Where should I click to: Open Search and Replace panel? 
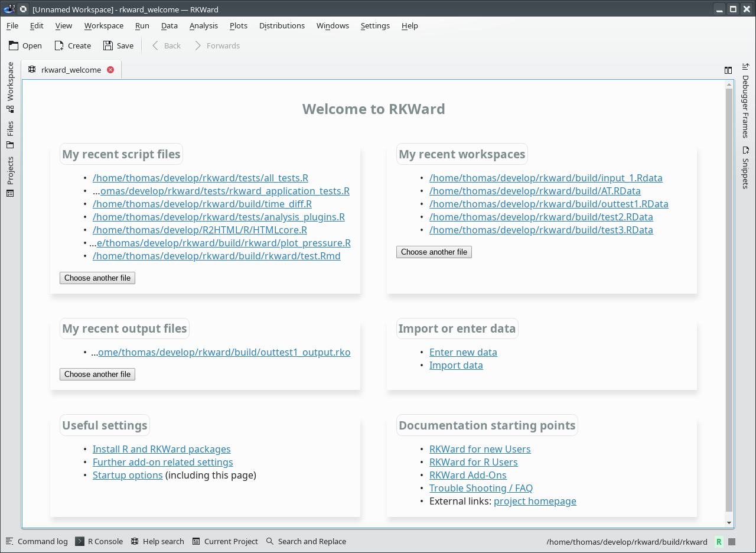pos(306,541)
